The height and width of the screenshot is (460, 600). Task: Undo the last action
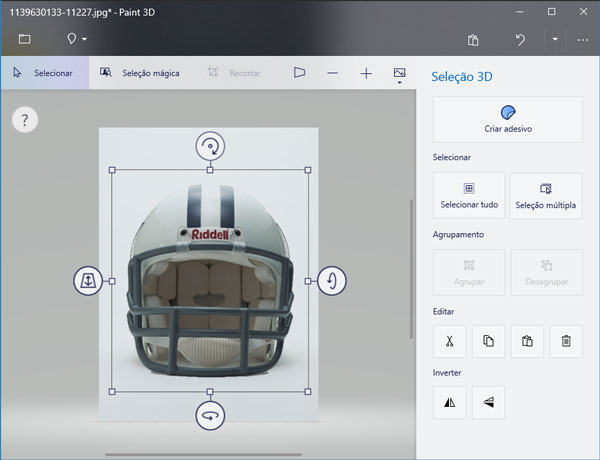click(x=520, y=39)
